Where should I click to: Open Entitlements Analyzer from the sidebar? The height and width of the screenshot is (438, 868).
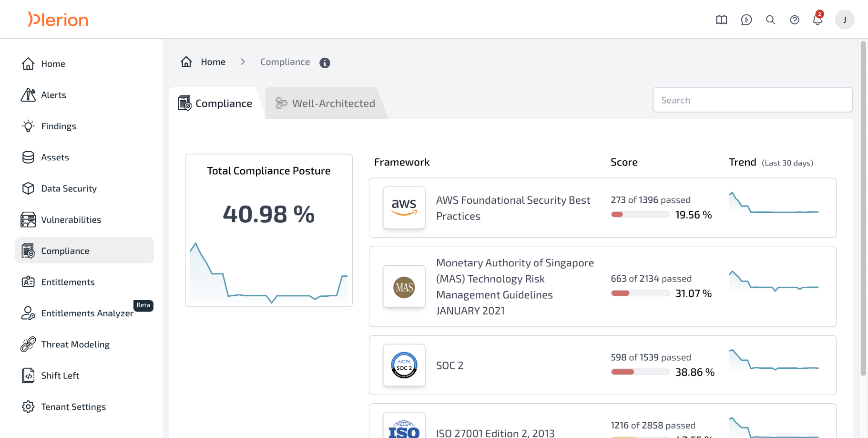pos(84,313)
